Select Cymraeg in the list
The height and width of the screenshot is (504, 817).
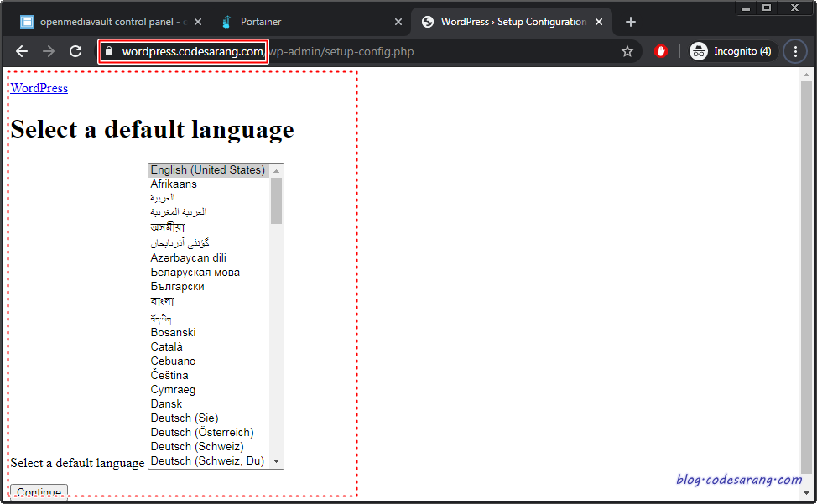[x=208, y=389]
